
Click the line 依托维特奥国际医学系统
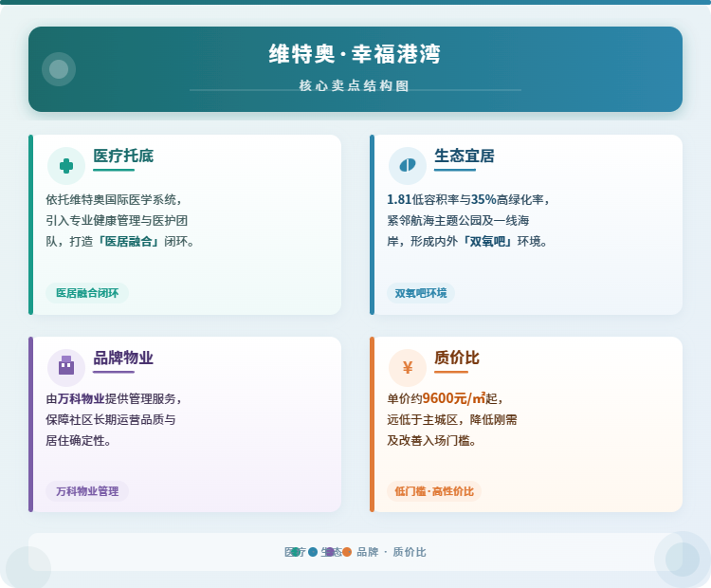[114, 199]
